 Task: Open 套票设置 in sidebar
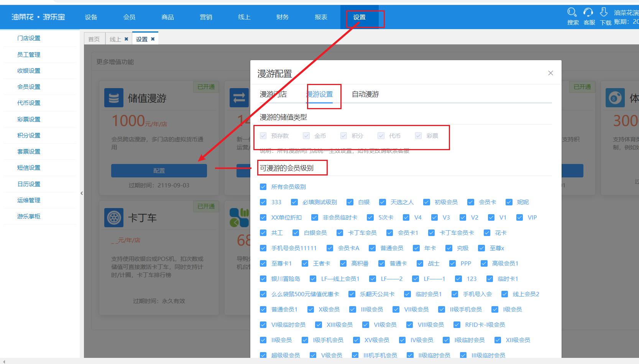[29, 152]
